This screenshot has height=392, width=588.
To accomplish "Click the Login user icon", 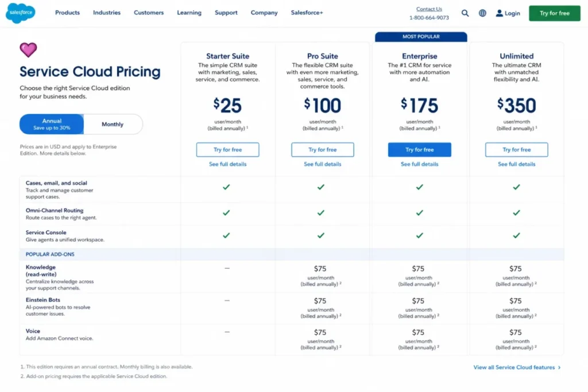I will click(499, 13).
